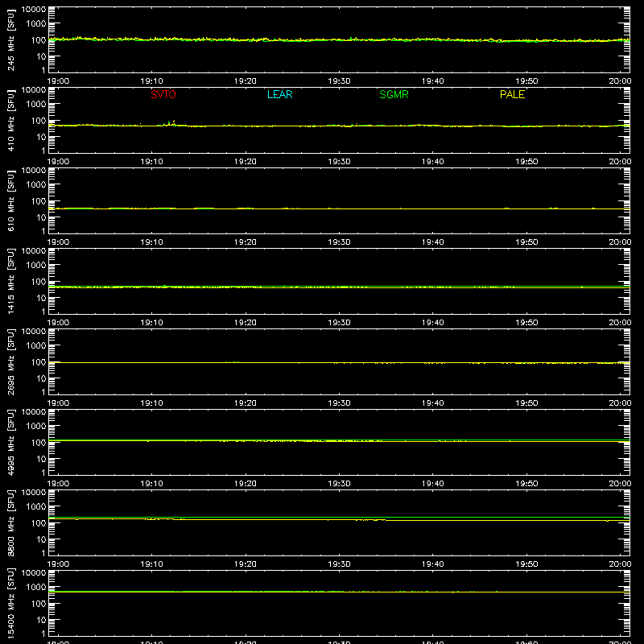Viewport: 644px width, 644px height.
Task: Click 19:50 time label under 8800 MHz plot
Action: [526, 564]
